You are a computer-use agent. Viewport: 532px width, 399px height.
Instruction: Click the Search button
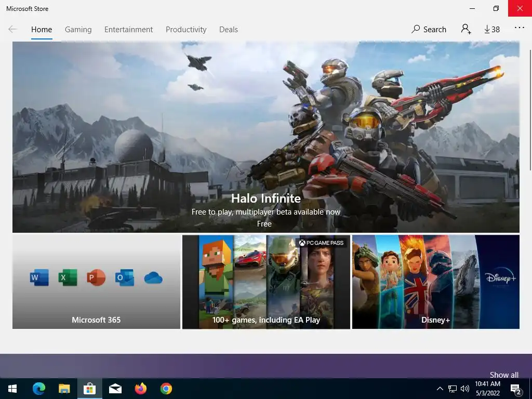(429, 29)
